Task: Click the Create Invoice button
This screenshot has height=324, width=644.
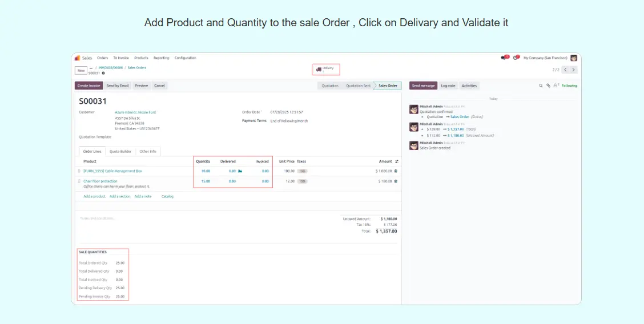Action: pos(88,86)
